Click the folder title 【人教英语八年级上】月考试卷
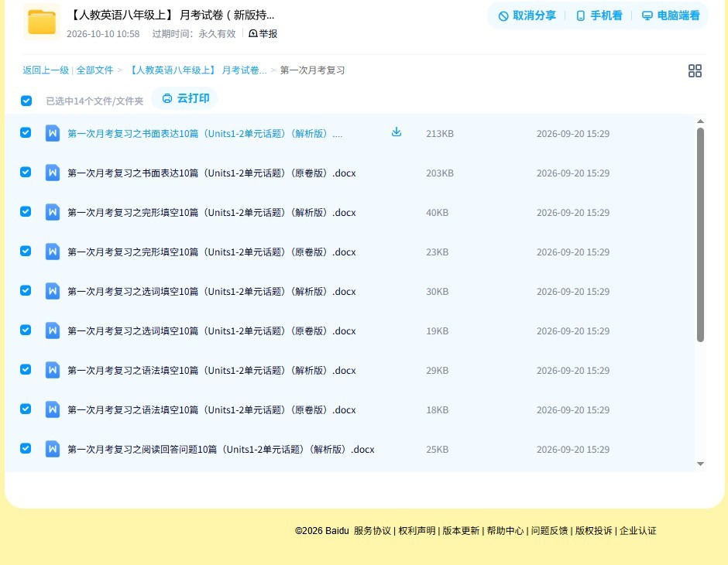The height and width of the screenshot is (565, 728). (172, 15)
